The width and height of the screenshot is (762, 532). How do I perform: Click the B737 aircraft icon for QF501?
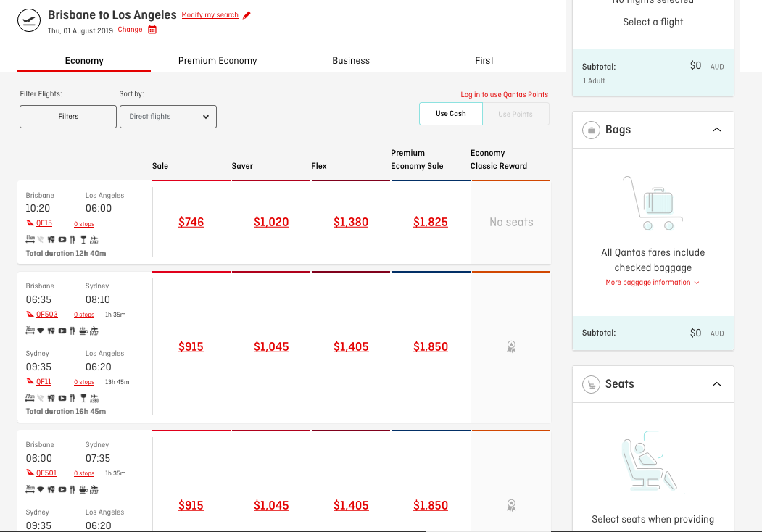click(94, 490)
